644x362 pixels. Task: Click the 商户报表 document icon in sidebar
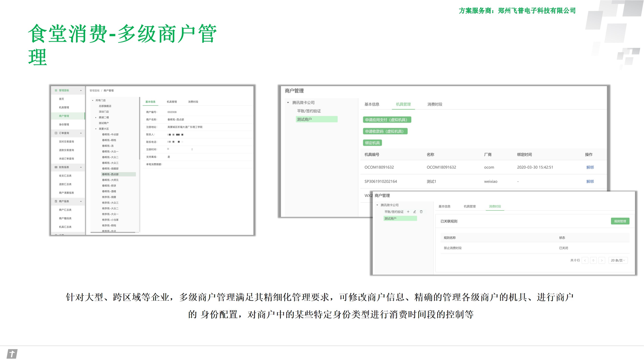(x=56, y=201)
